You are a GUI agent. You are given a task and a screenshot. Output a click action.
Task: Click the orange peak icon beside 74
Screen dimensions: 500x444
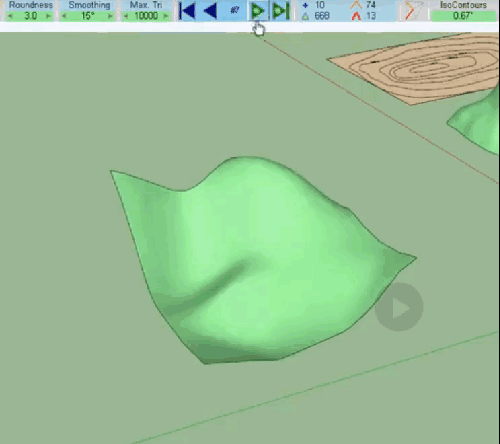[x=356, y=5]
